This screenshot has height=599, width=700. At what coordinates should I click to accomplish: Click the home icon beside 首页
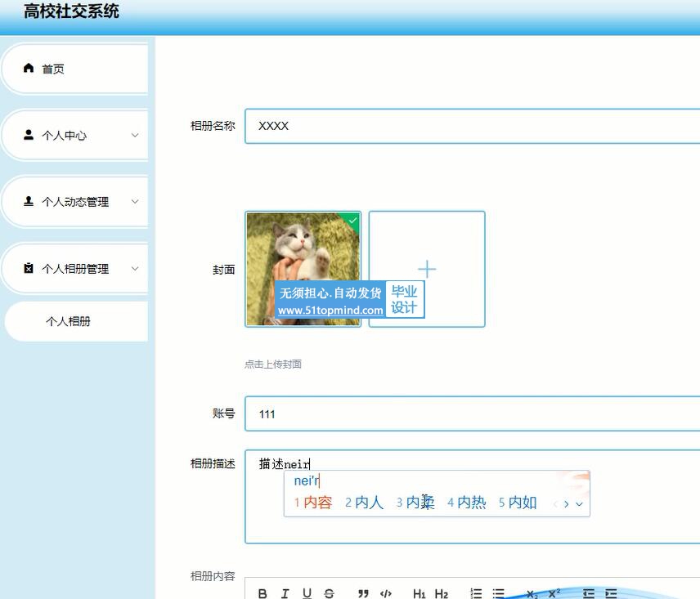click(29, 68)
